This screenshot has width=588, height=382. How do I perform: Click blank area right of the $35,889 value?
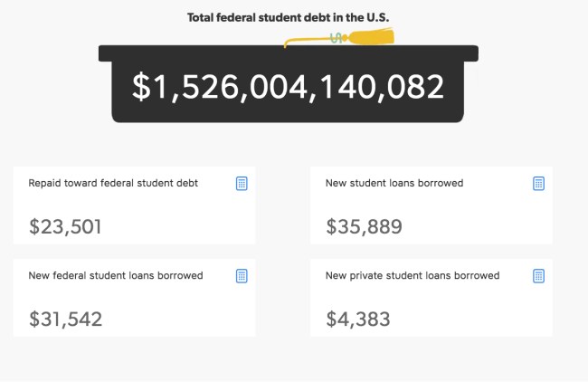click(479, 226)
